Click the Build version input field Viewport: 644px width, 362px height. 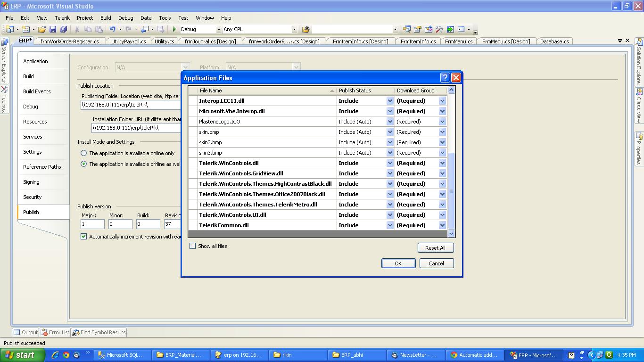[149, 225]
